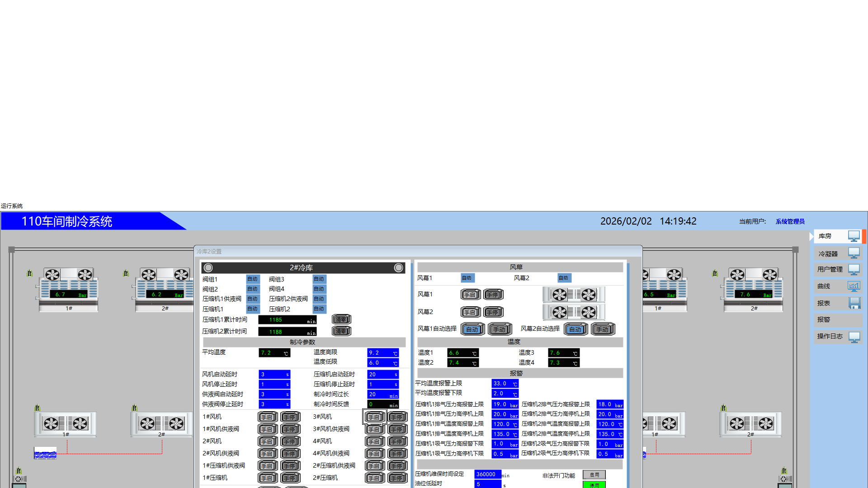Screen dimensions: 868x488
Task: Click 压缩机维保时间设定 value field
Action: [487, 474]
